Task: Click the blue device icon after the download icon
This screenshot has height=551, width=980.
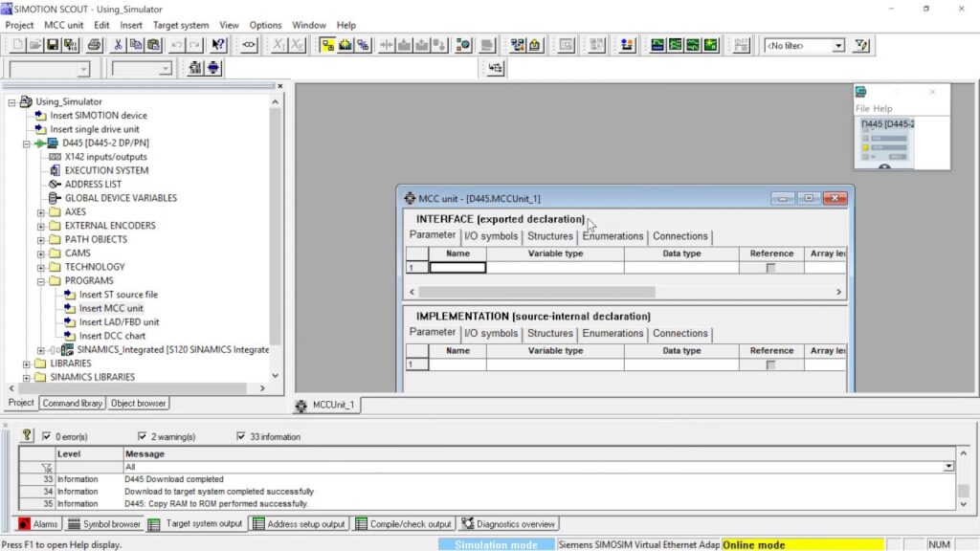Action: click(363, 45)
